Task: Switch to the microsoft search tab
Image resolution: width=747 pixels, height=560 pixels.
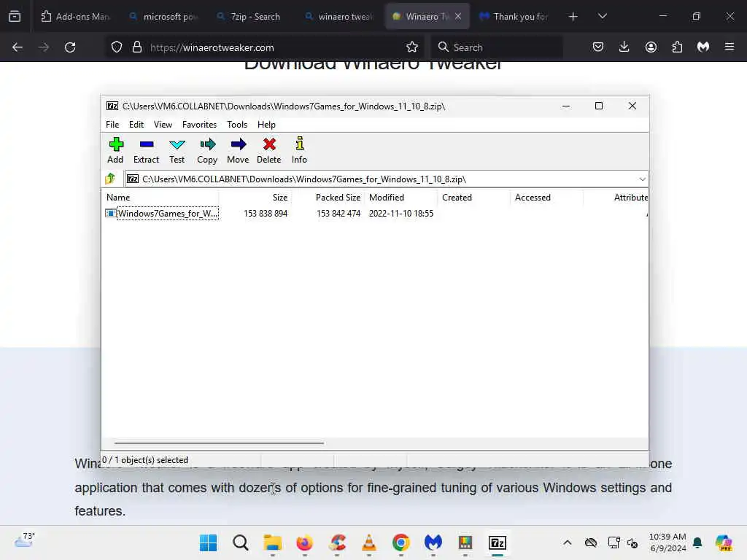Action: tap(164, 17)
